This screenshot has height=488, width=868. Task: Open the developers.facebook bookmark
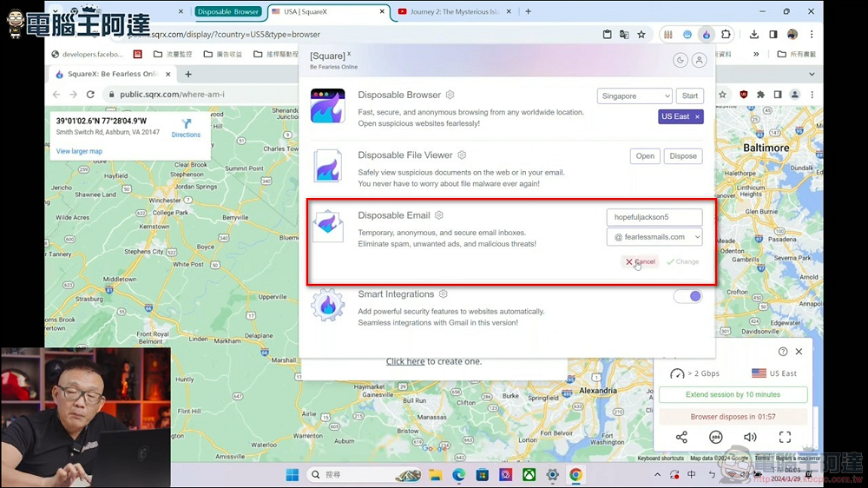coord(88,55)
